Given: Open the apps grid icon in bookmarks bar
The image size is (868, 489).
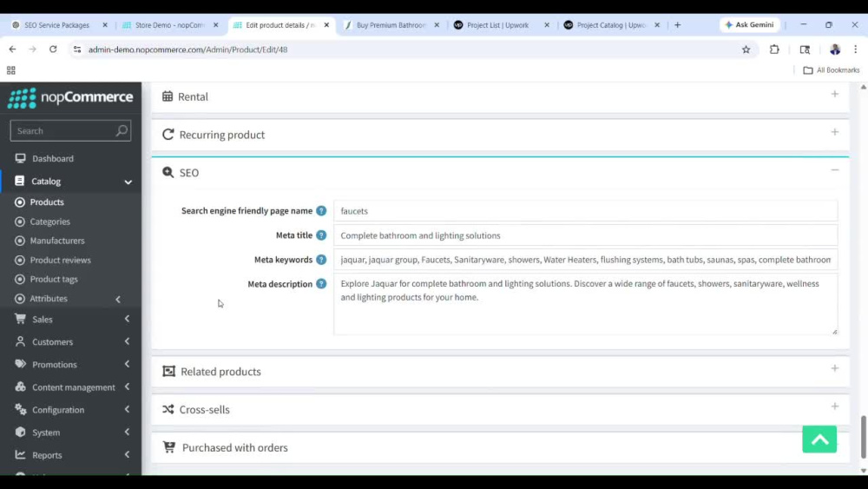Looking at the screenshot, I should pyautogui.click(x=11, y=70).
